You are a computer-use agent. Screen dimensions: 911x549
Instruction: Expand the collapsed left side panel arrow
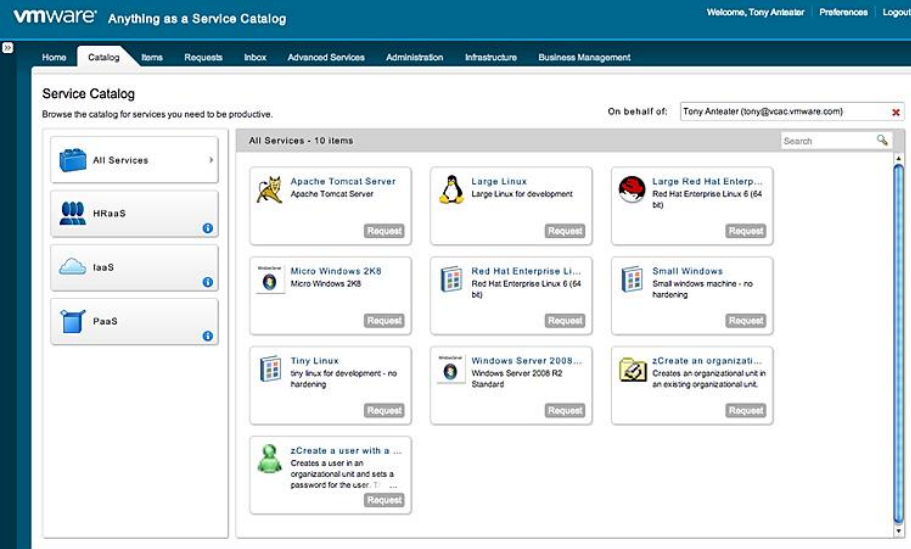tap(8, 47)
